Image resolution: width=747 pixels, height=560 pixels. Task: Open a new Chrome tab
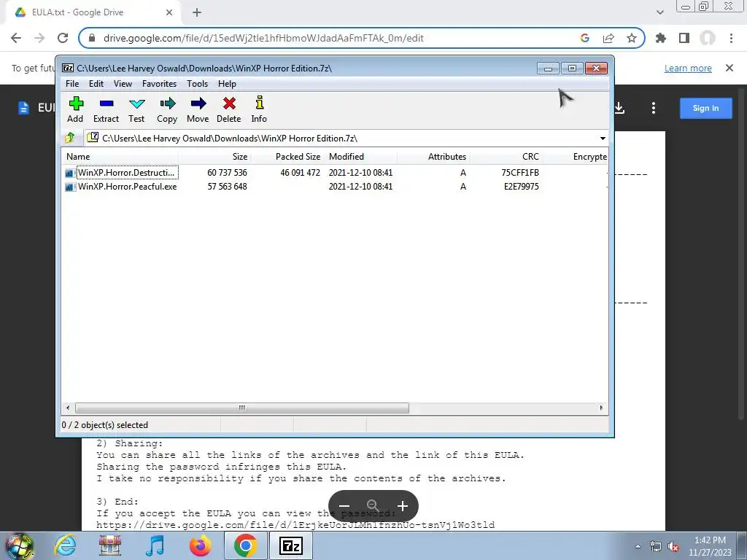(197, 12)
